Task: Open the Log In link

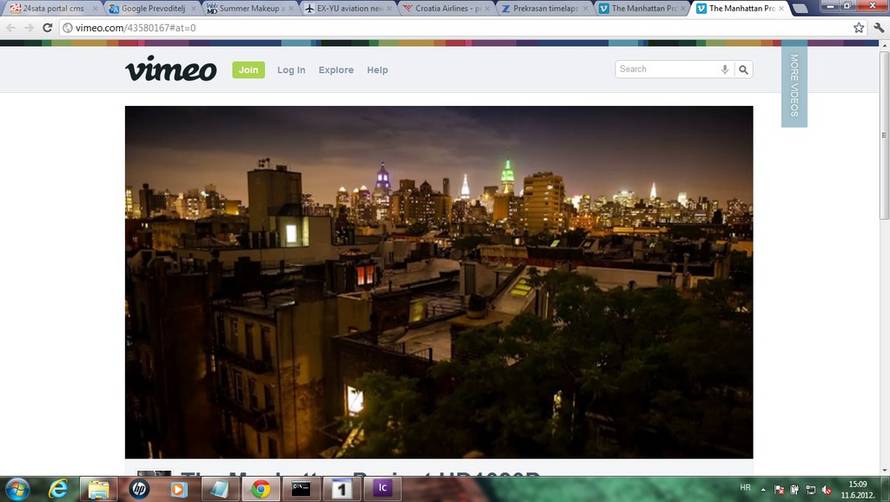Action: point(291,70)
